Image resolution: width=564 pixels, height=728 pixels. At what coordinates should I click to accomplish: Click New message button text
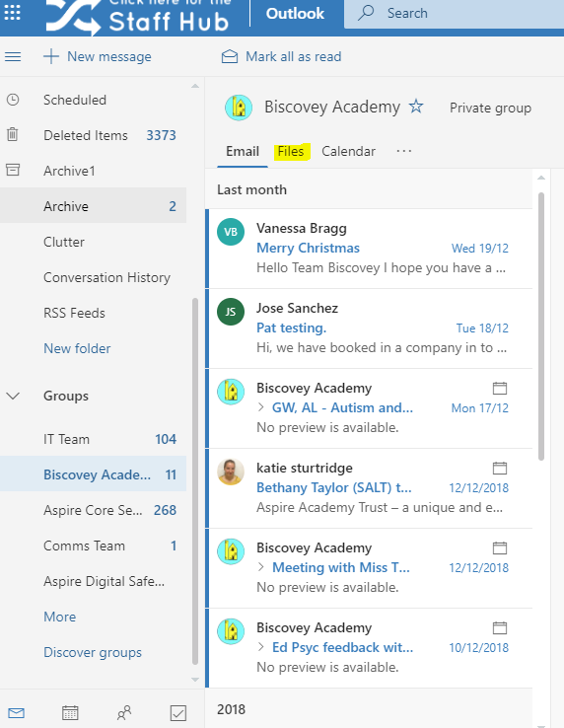click(109, 56)
